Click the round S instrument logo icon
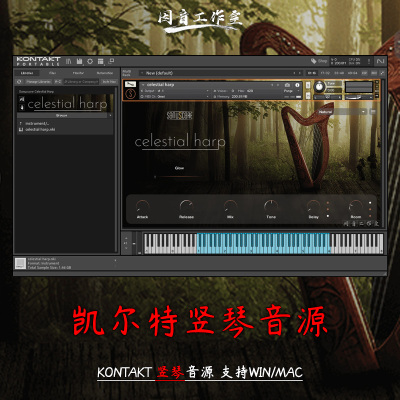Viewport: 400px width, 400px height. pos(130,94)
